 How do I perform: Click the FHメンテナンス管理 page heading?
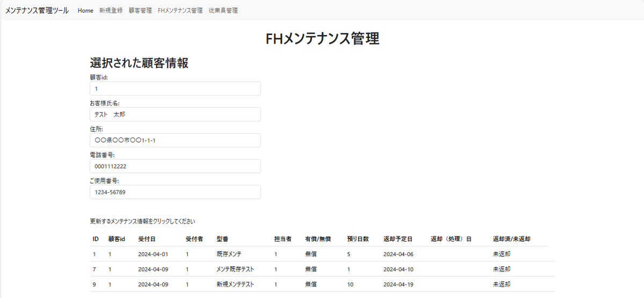[x=322, y=39]
